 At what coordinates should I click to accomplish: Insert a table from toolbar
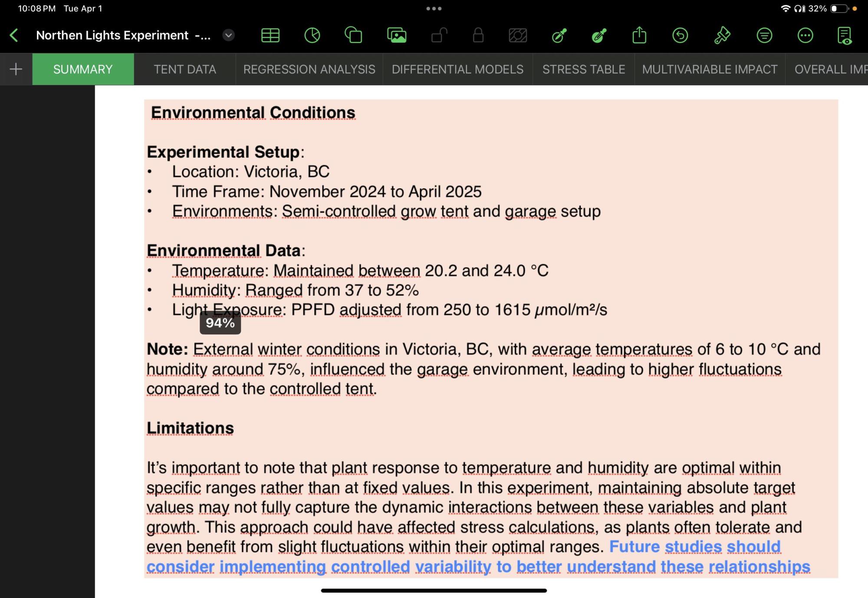pos(270,35)
